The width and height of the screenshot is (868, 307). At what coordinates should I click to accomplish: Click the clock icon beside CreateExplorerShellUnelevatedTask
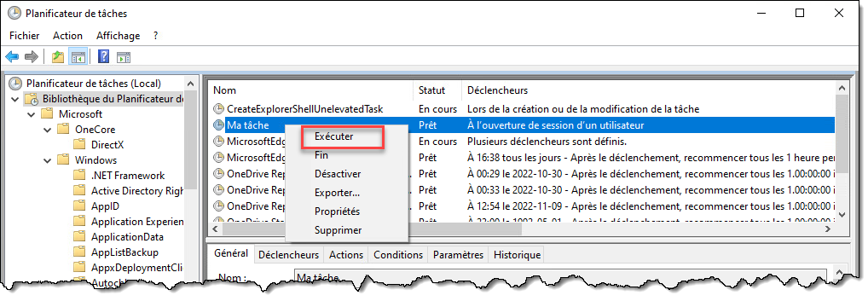pyautogui.click(x=219, y=109)
